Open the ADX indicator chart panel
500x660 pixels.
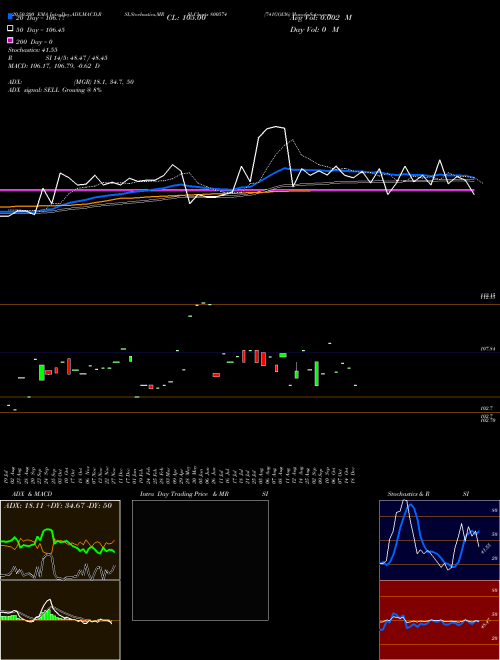coord(60,540)
